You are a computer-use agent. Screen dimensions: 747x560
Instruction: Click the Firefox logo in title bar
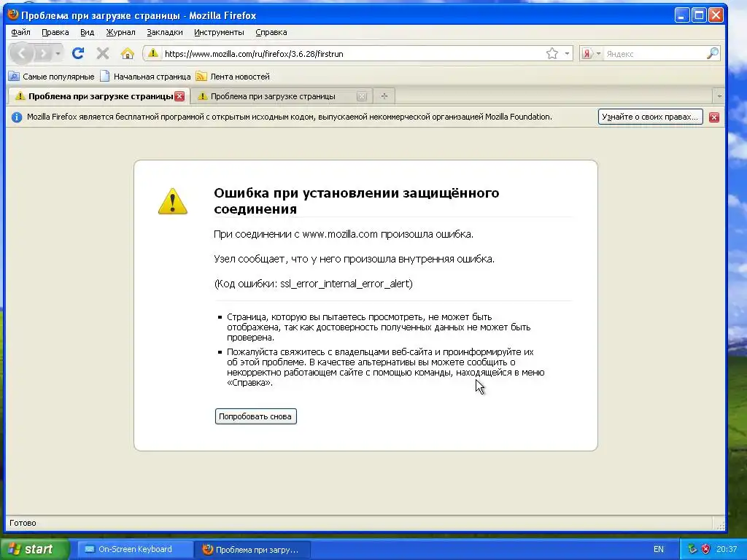(x=13, y=15)
